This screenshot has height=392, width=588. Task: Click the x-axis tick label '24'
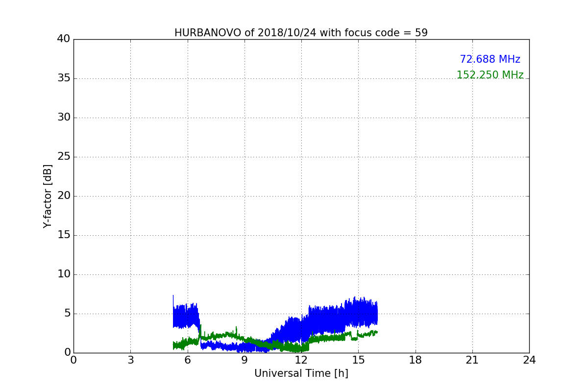529,360
